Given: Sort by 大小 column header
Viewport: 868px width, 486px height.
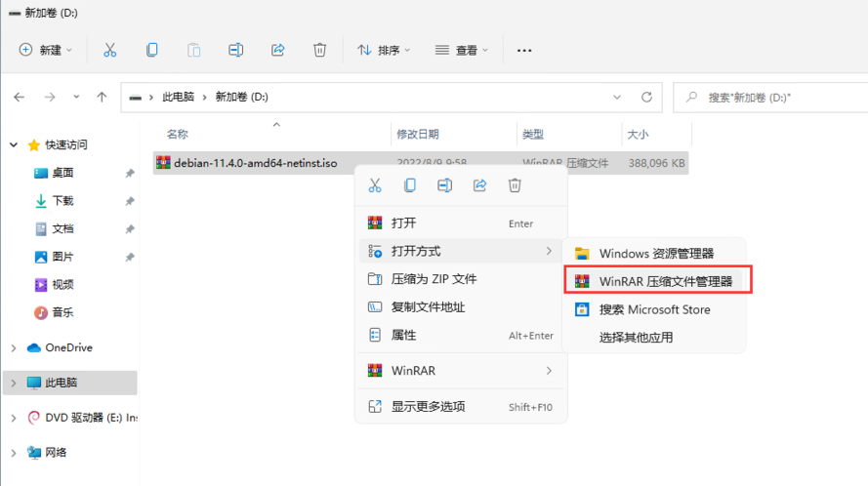Looking at the screenshot, I should point(638,134).
